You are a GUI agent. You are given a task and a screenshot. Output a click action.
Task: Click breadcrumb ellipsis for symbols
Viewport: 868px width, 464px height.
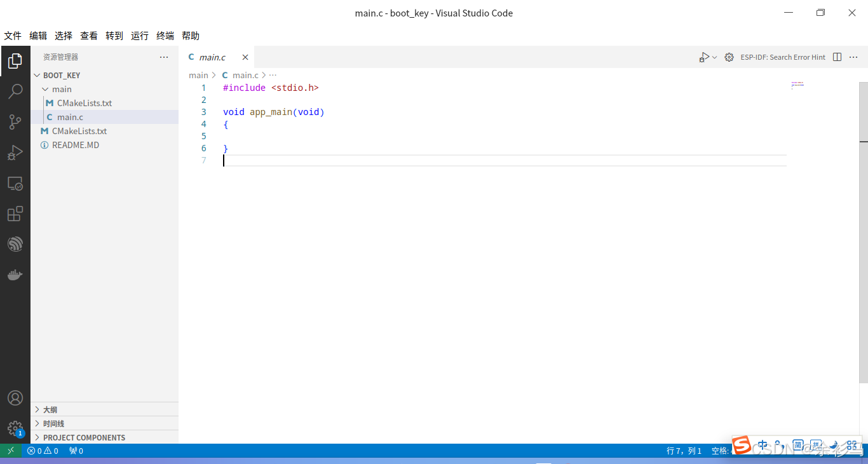pos(273,75)
